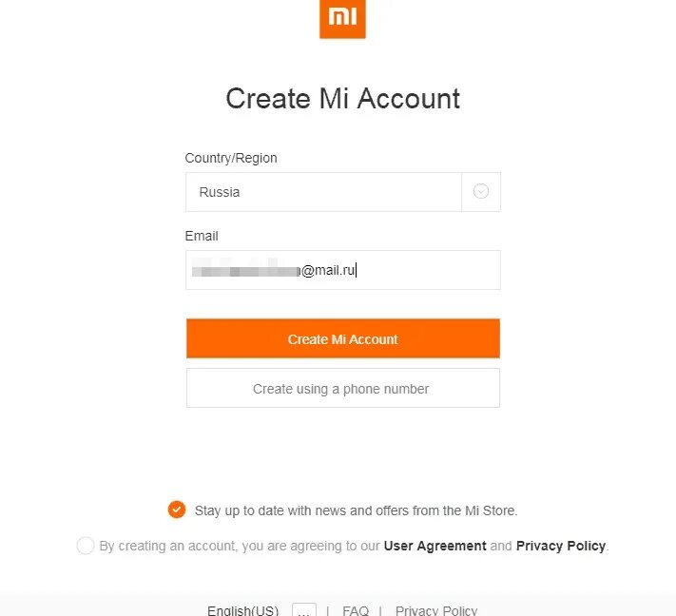This screenshot has width=676, height=616.
Task: Tick the User Agreement consent circle
Action: pyautogui.click(x=86, y=546)
